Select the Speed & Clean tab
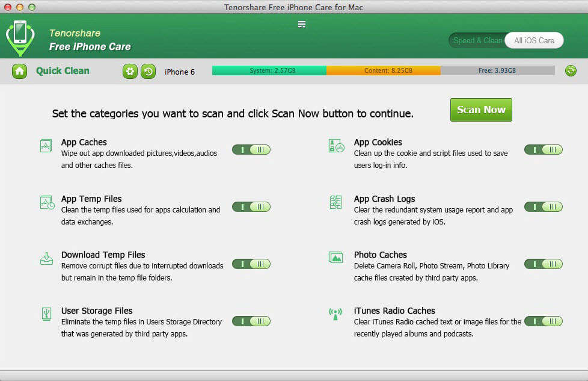588x381 pixels. pyautogui.click(x=477, y=40)
